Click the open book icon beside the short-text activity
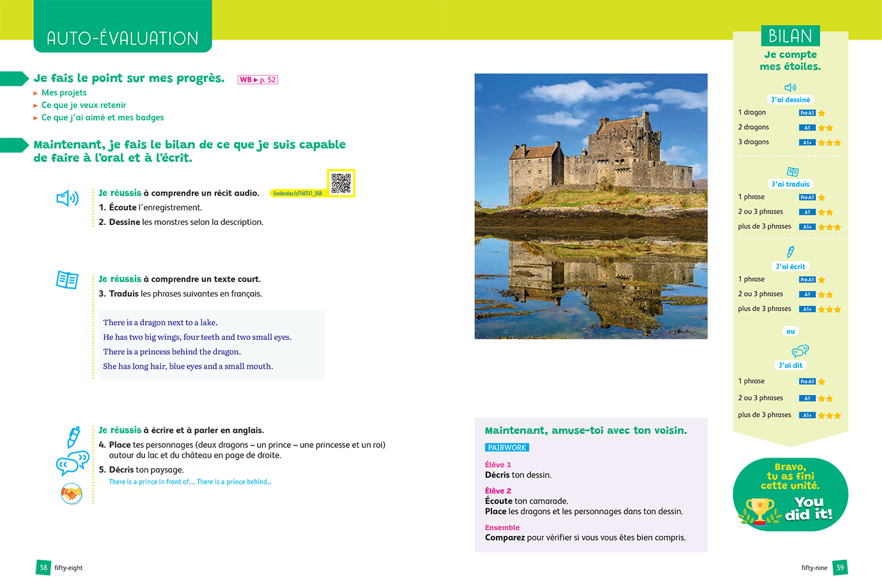The height and width of the screenshot is (588, 882). click(67, 280)
